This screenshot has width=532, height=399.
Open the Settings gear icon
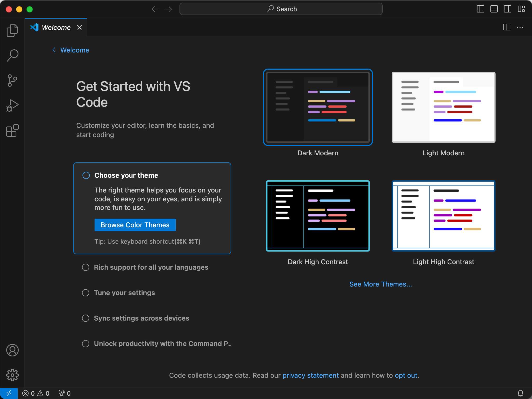click(x=12, y=375)
